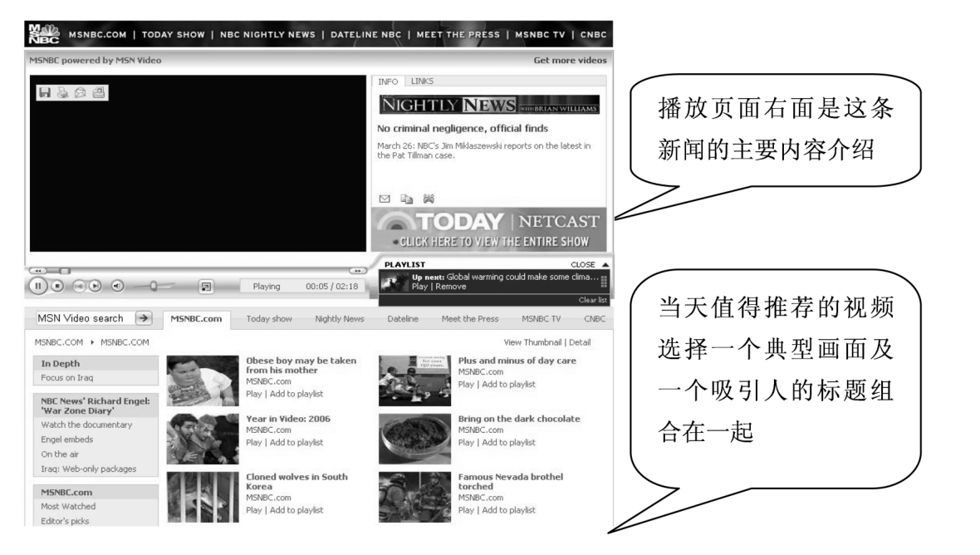Switch to Detail view mode
980x555 pixels.
coord(580,342)
